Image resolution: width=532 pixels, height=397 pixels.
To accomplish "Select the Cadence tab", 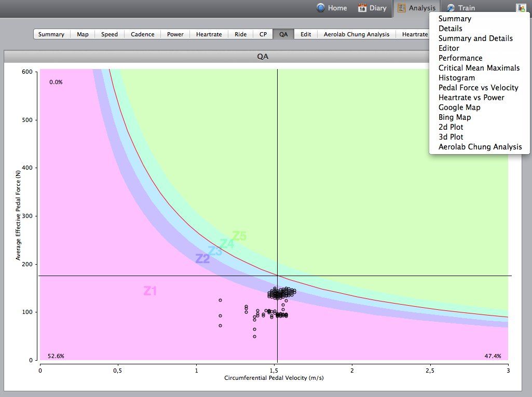I will tap(142, 34).
